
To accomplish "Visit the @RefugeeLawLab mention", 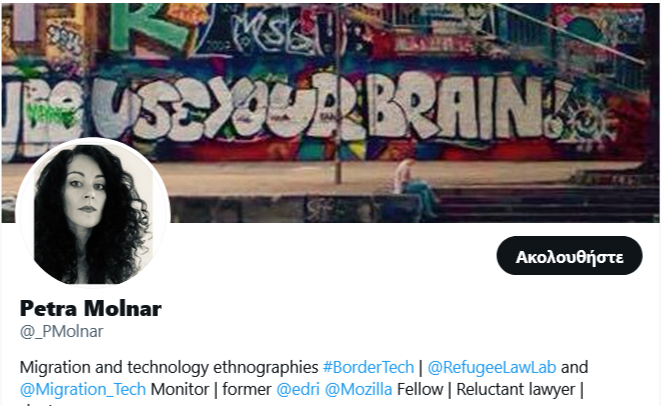I will [492, 367].
